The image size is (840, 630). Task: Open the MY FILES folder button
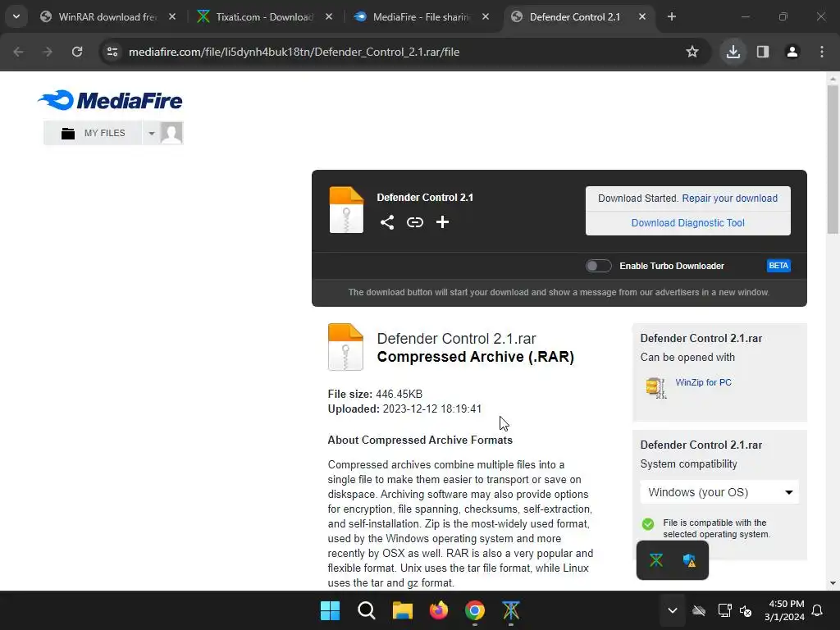click(x=93, y=133)
